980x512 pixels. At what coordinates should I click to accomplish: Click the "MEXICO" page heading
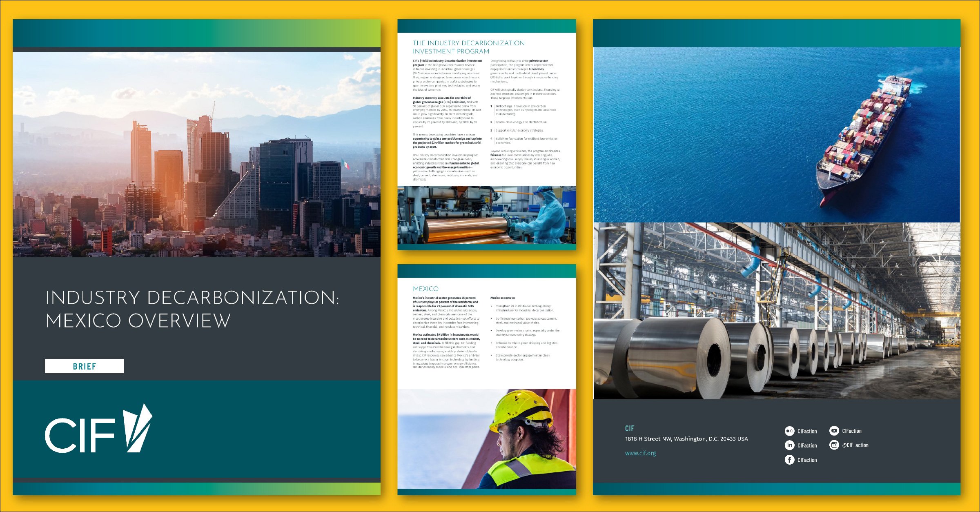click(425, 289)
